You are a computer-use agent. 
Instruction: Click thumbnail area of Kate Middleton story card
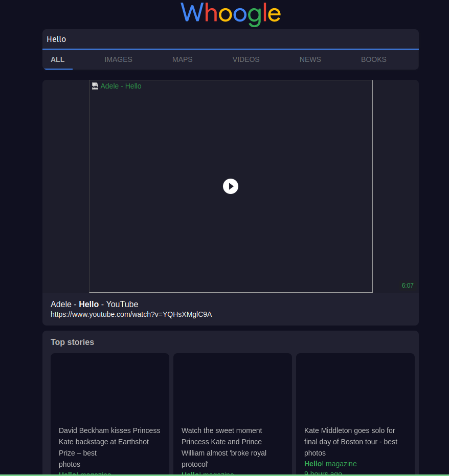tap(355, 387)
